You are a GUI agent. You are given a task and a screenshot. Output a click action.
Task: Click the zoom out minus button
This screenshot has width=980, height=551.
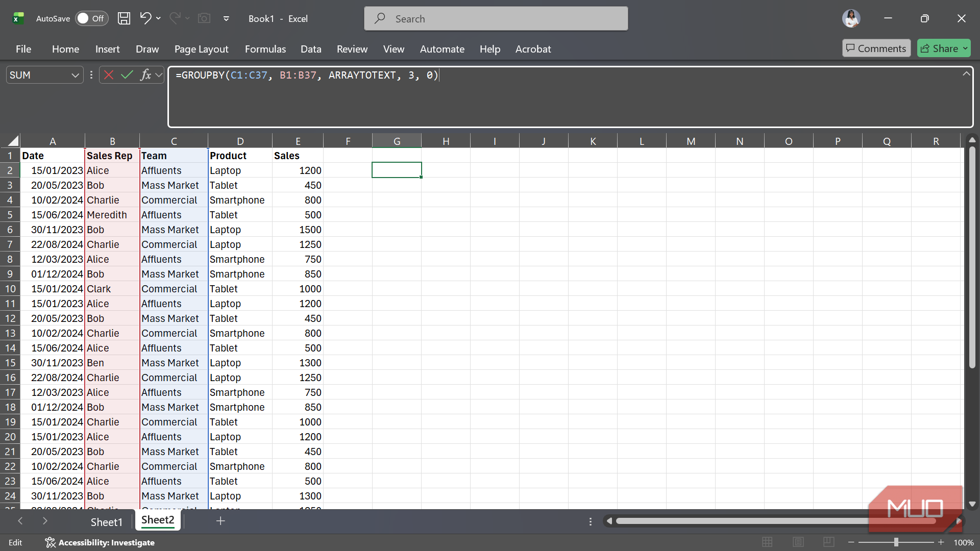coord(851,542)
